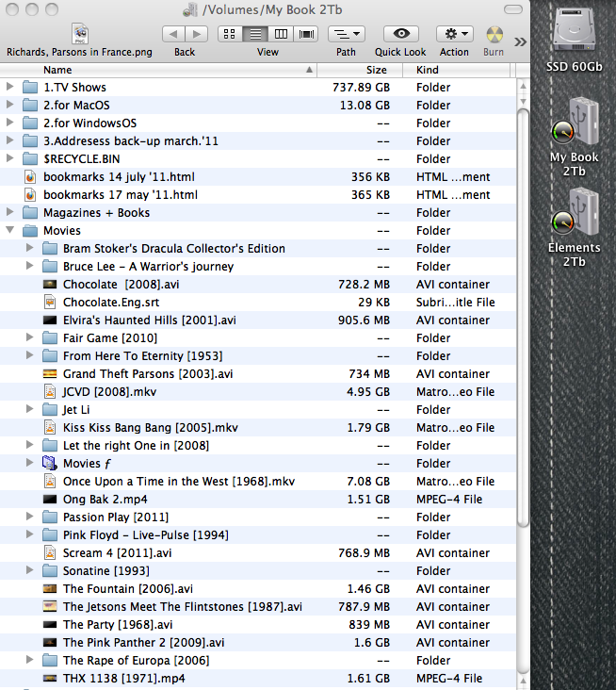Select bookmarks 14 july '11.html file icon

[30, 177]
